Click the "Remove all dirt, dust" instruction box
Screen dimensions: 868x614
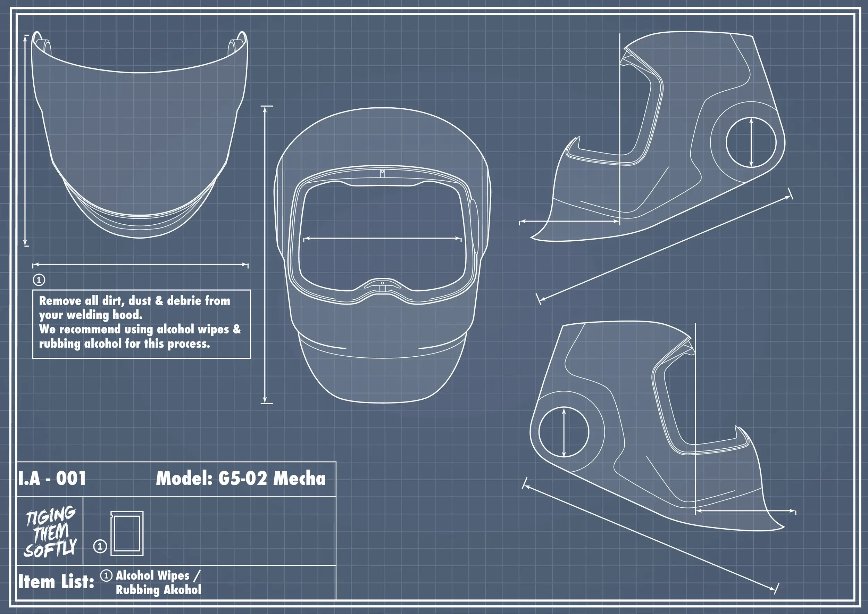pyautogui.click(x=141, y=324)
